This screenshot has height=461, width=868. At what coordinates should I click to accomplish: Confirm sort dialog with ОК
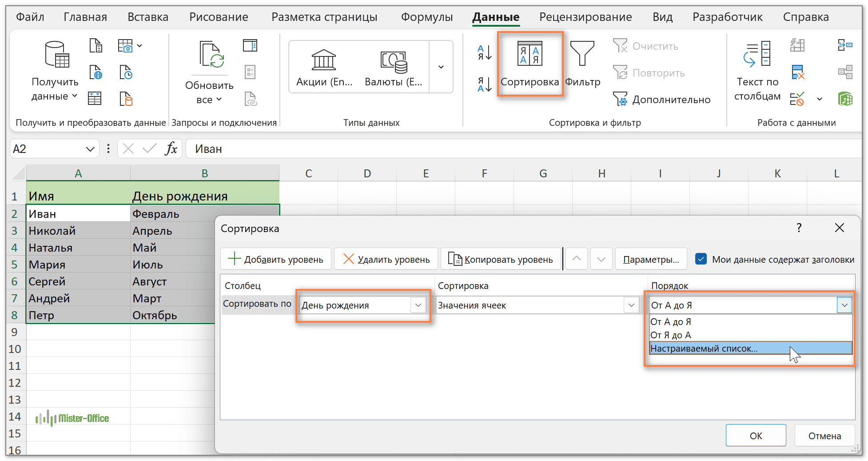pyautogui.click(x=756, y=436)
